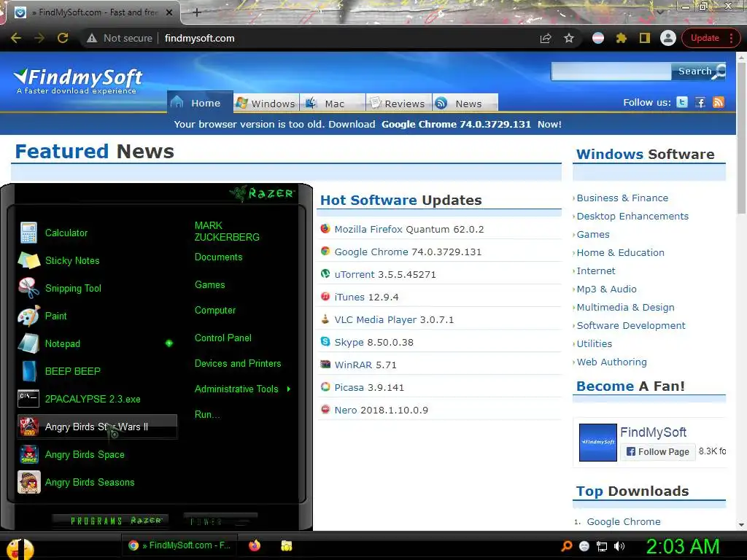The height and width of the screenshot is (560, 747).
Task: Open a new browser tab
Action: point(197,12)
